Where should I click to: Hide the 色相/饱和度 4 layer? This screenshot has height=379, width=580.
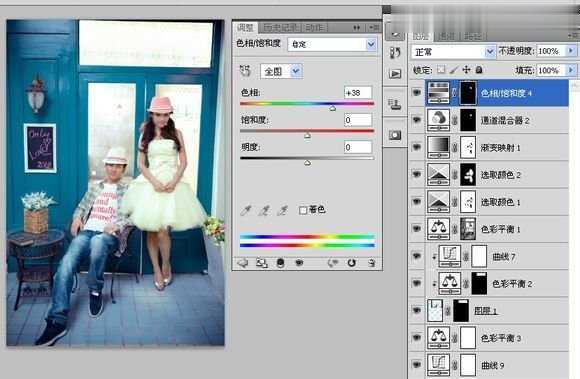click(417, 92)
